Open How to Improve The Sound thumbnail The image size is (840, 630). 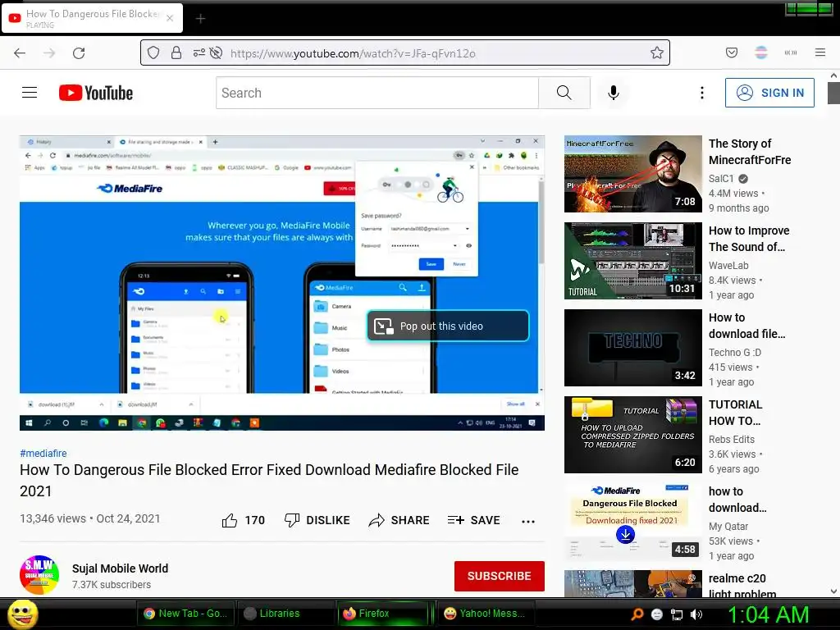click(x=632, y=260)
